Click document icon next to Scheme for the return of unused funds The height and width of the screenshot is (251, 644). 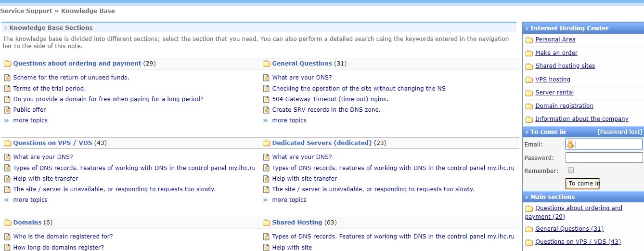coord(7,78)
